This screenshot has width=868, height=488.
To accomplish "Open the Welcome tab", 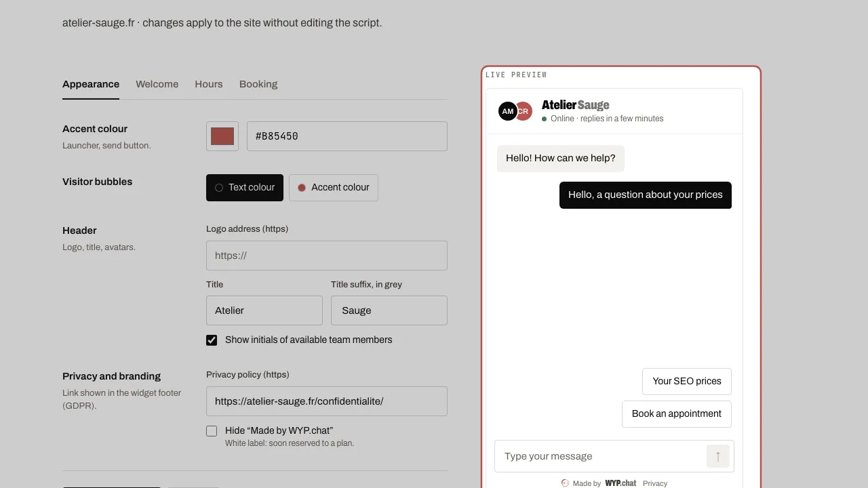I will [157, 84].
